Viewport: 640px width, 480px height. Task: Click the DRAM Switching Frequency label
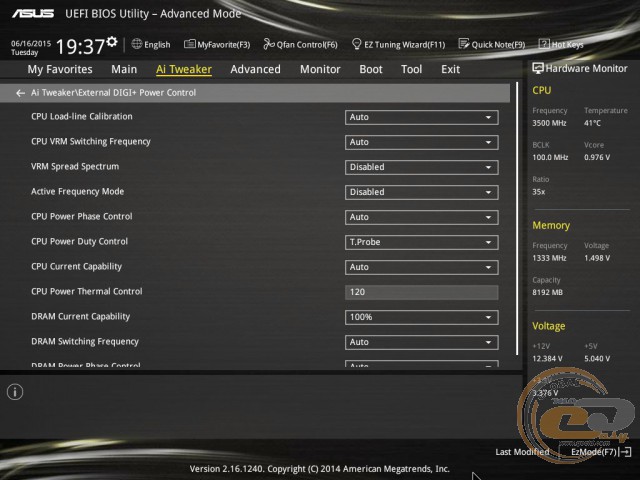pos(85,342)
